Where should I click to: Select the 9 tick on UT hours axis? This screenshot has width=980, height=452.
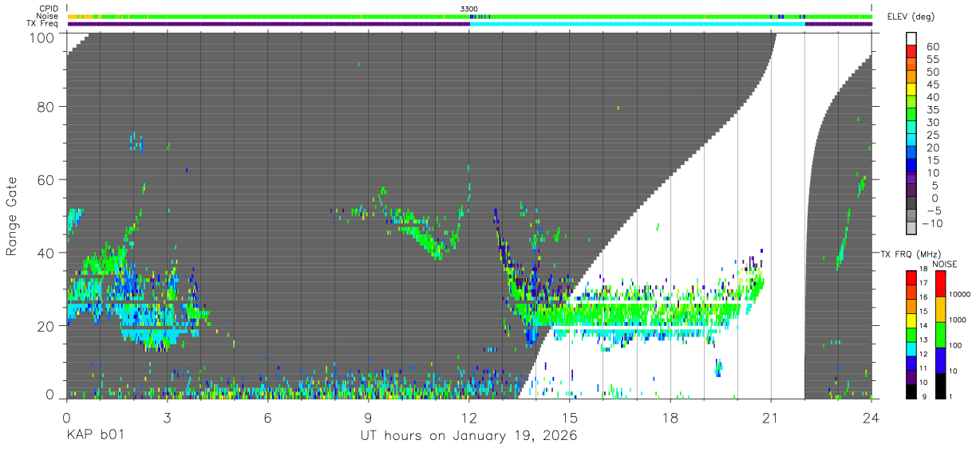(368, 418)
